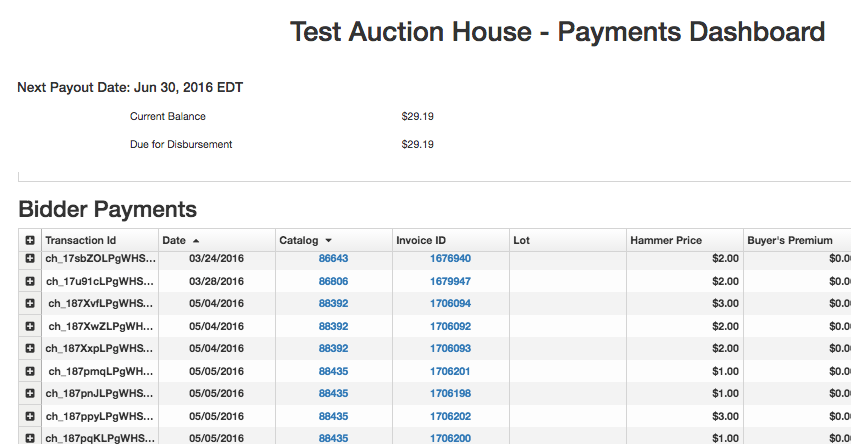Open catalog 86643 link
The width and height of the screenshot is (851, 444).
(x=333, y=259)
